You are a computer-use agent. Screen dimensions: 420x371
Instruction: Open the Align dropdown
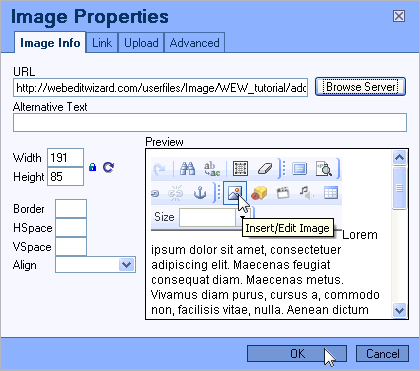[x=95, y=265]
